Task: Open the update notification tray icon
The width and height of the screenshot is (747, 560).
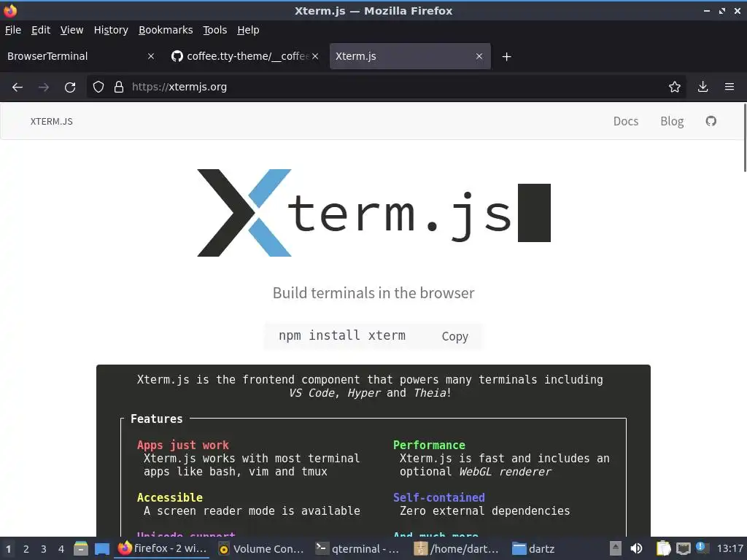Action: pos(701,548)
